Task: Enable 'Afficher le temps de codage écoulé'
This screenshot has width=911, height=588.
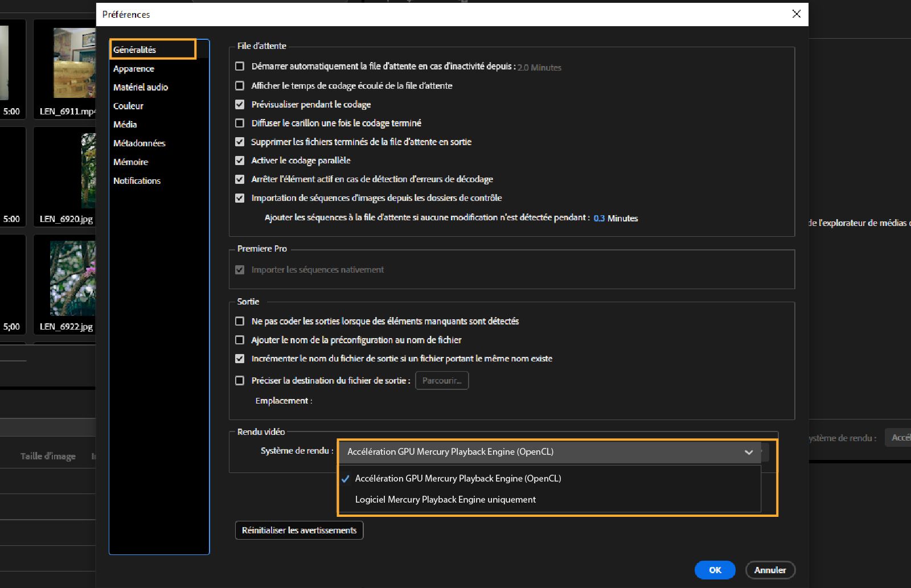Action: click(x=240, y=85)
